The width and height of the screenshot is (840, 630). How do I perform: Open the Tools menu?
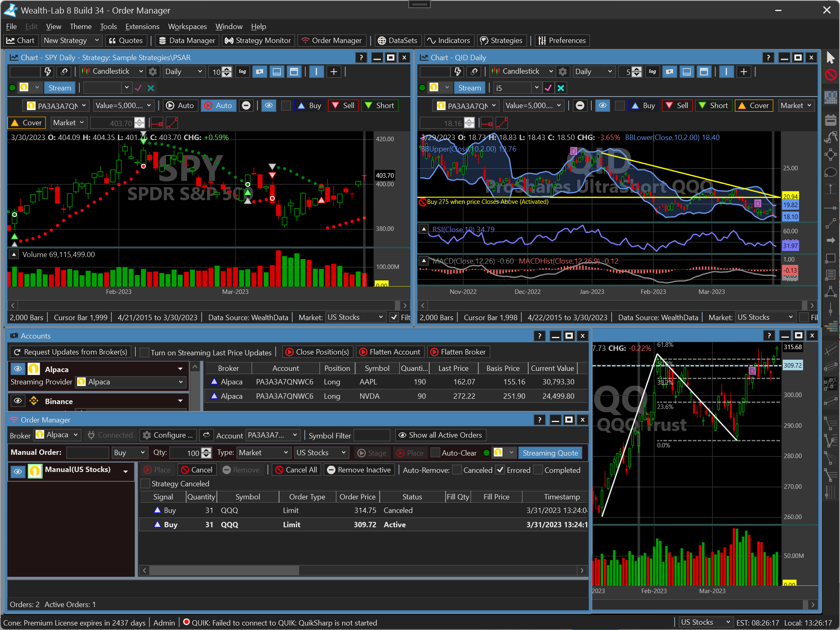108,27
